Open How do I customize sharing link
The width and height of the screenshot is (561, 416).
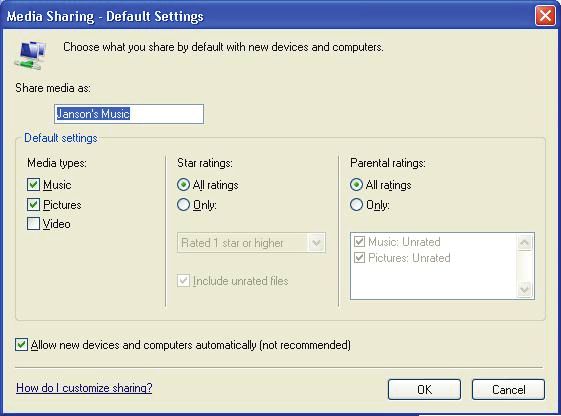tap(84, 388)
